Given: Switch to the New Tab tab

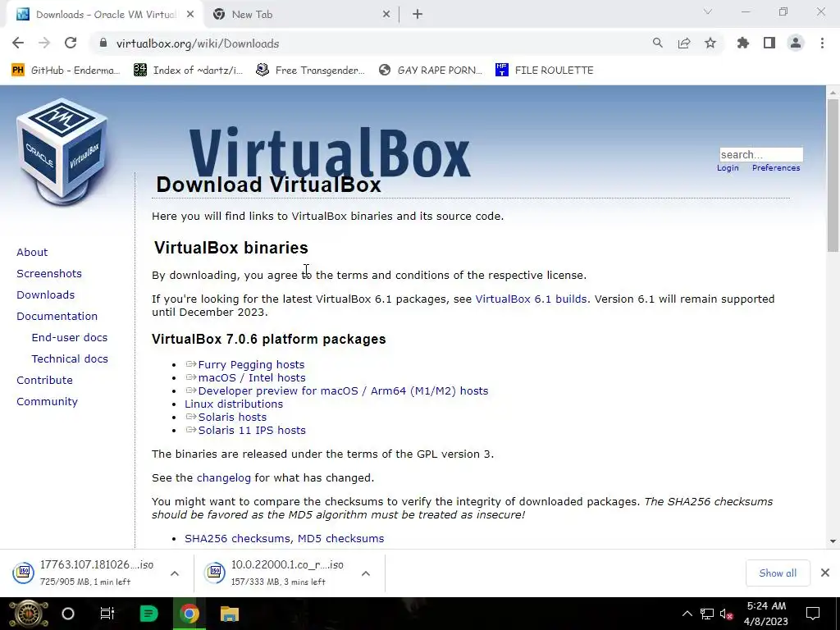Looking at the screenshot, I should [x=302, y=15].
